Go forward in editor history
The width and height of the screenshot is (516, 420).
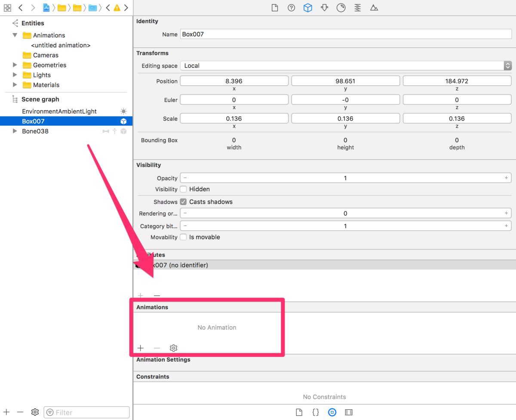[x=33, y=8]
